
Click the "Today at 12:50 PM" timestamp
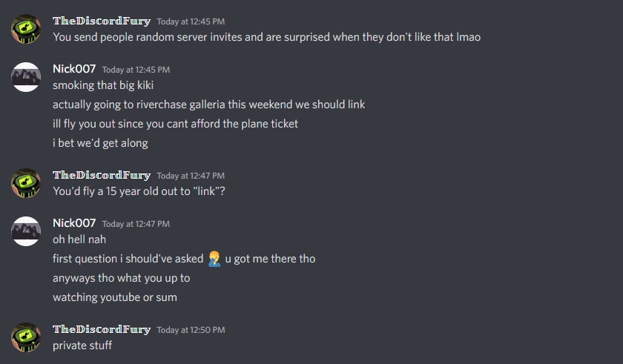click(x=191, y=331)
